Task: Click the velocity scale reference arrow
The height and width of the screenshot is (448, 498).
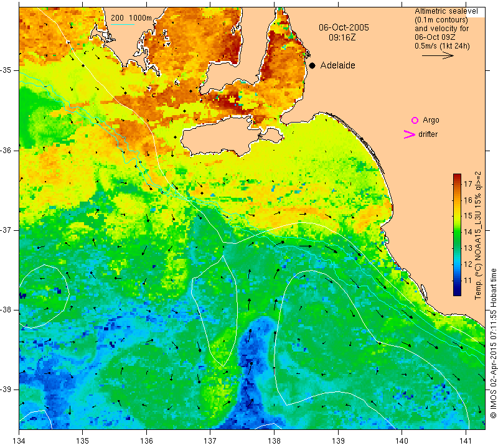Action: [438, 55]
